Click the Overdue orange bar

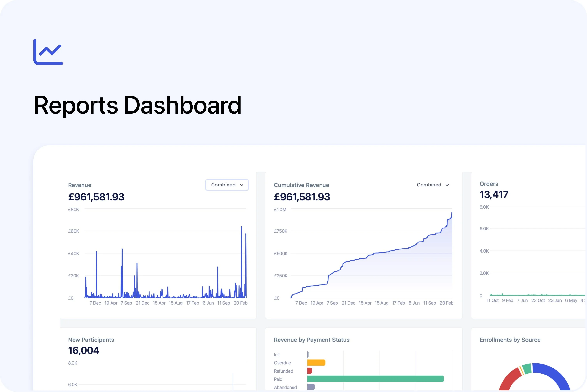316,362
